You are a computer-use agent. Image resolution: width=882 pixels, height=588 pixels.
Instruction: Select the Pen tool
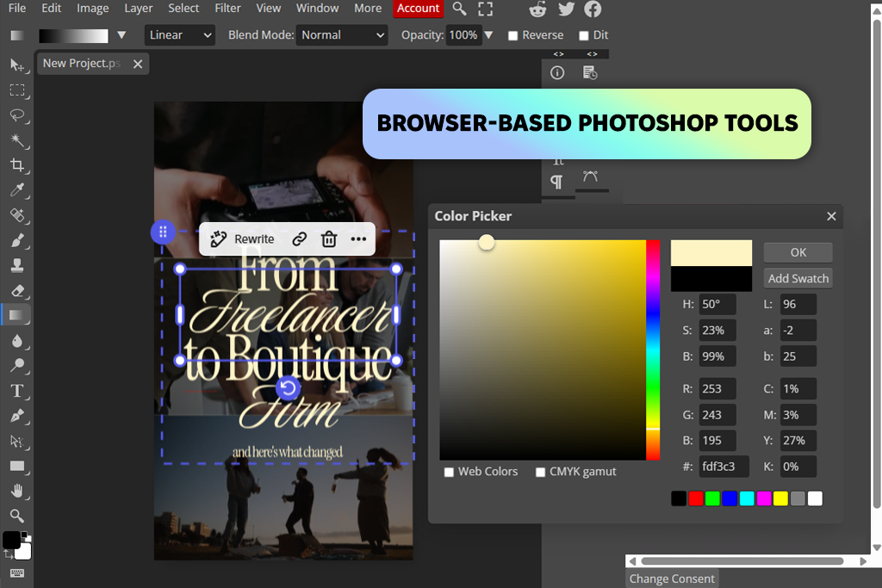tap(17, 416)
